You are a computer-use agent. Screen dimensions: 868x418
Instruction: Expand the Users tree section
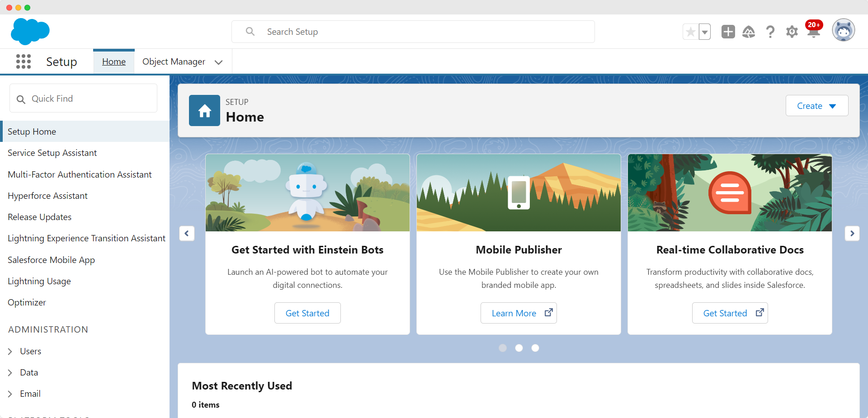tap(10, 352)
